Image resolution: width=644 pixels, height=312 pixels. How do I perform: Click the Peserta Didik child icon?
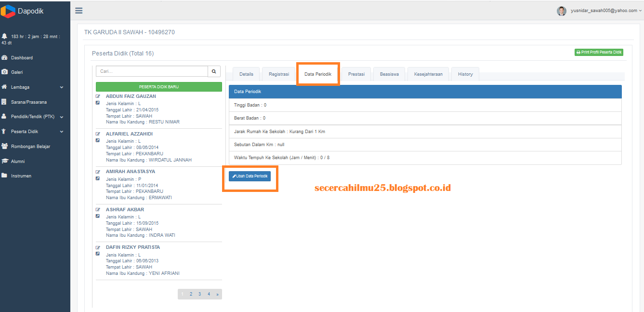tap(4, 131)
